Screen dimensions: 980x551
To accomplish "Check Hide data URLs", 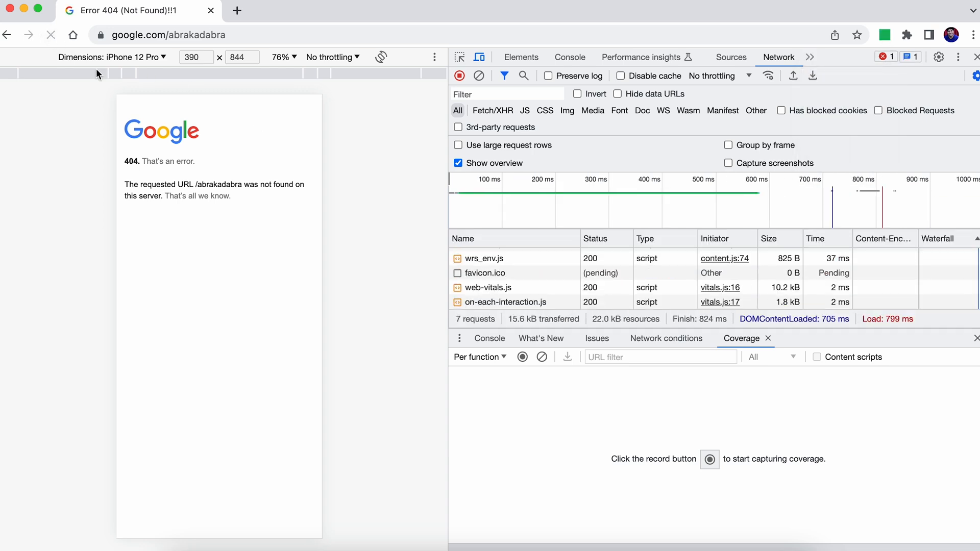I will [x=618, y=94].
